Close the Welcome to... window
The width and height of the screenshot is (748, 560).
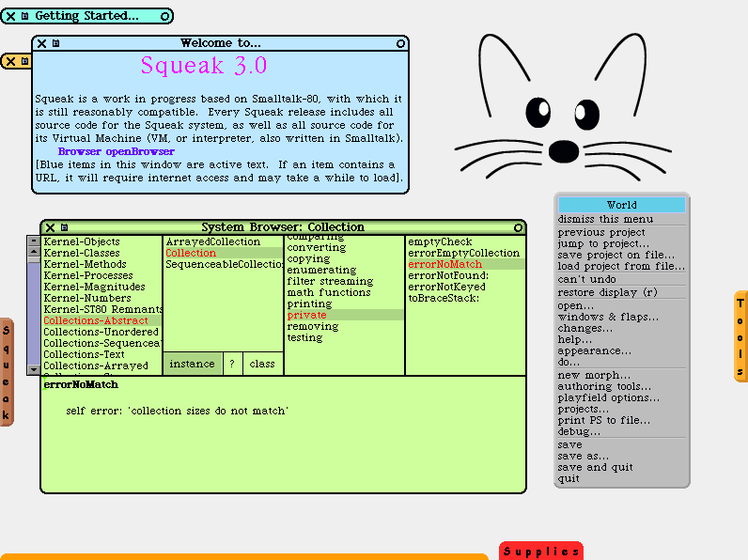(42, 43)
